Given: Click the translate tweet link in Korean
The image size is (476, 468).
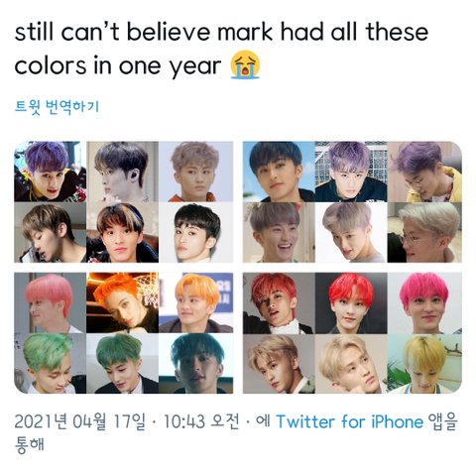Looking at the screenshot, I should 57,107.
